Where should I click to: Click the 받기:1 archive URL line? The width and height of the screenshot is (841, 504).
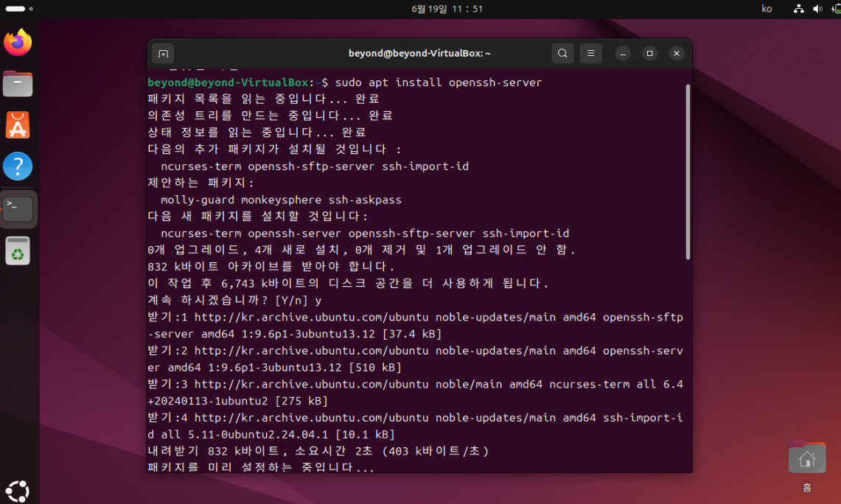click(415, 326)
